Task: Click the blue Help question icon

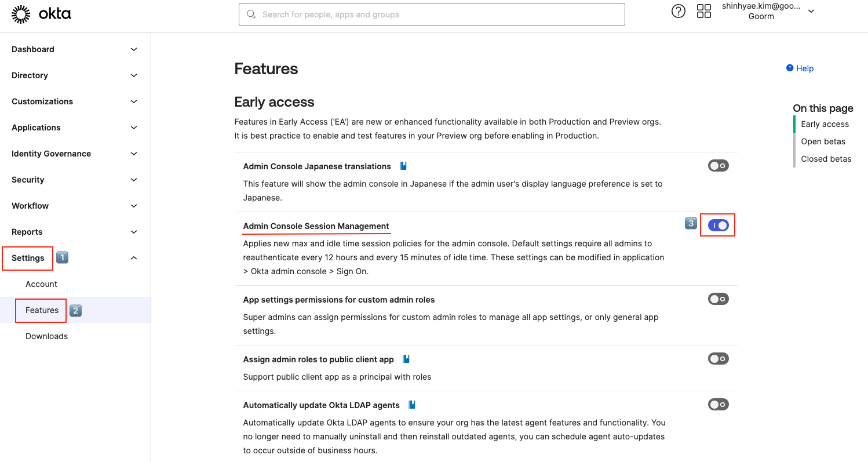Action: coord(790,68)
